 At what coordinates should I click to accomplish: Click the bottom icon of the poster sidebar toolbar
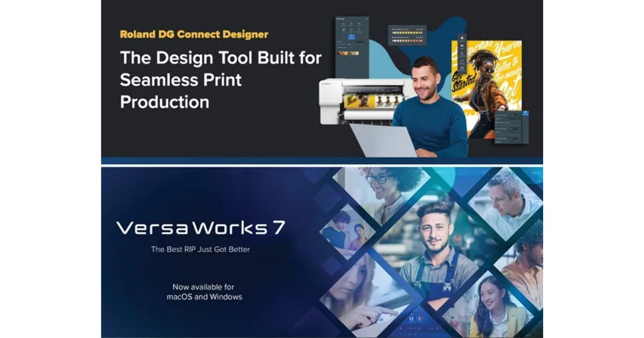(x=462, y=68)
